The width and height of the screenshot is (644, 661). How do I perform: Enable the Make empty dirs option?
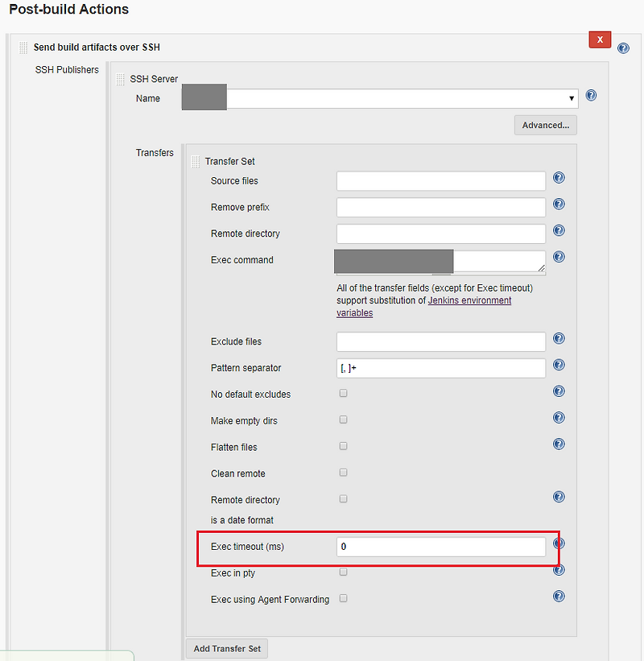(x=343, y=419)
